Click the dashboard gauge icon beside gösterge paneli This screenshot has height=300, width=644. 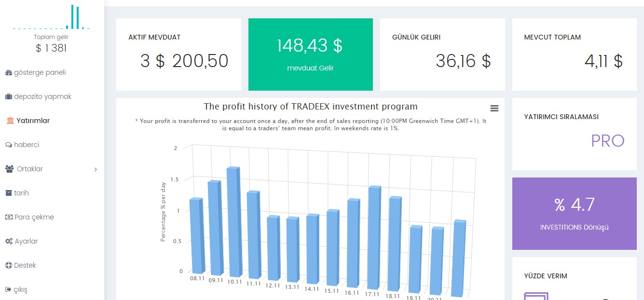pyautogui.click(x=8, y=73)
